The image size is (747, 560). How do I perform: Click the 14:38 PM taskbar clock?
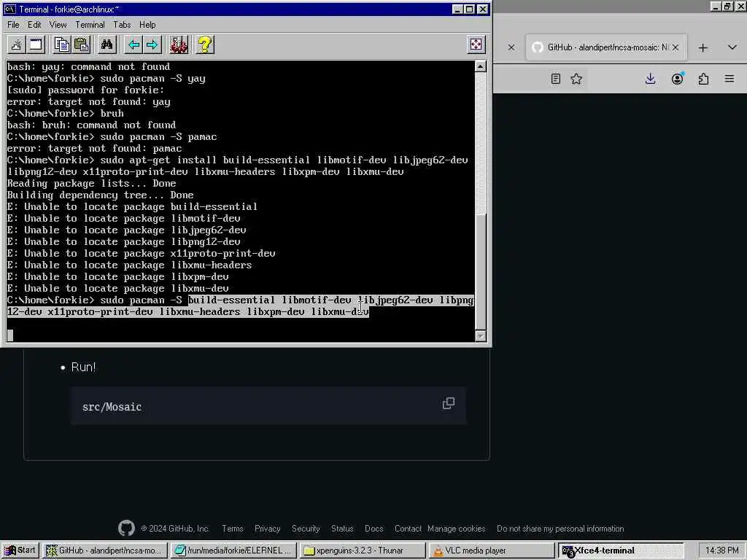pos(721,551)
